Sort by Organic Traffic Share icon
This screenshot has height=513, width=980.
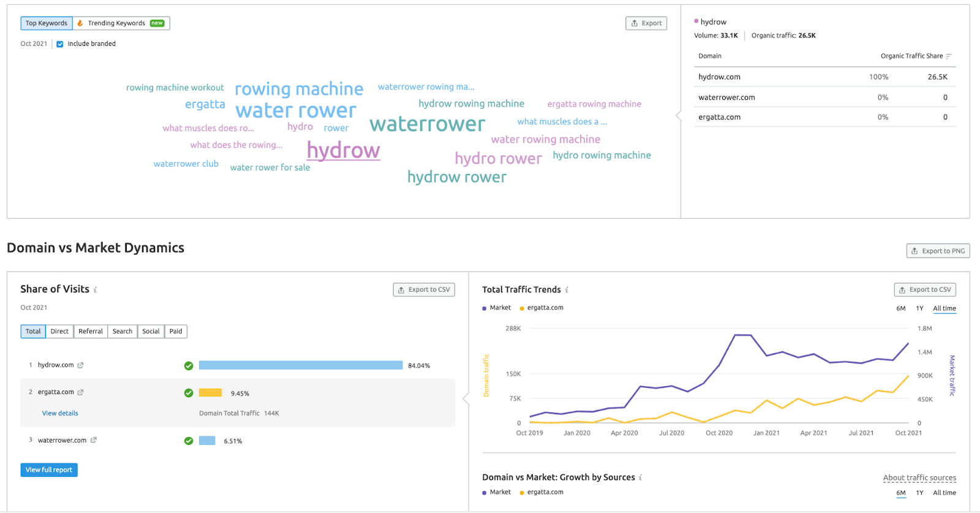click(x=949, y=56)
